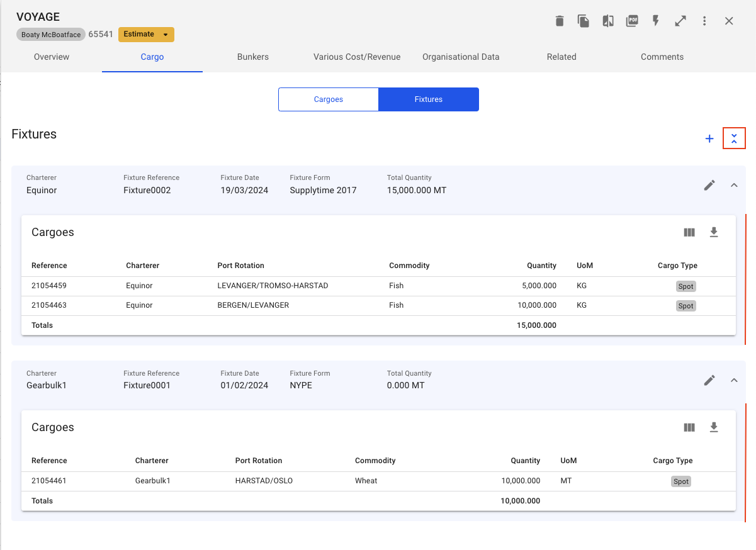
Task: Collapse all fixtures with the double-chevron button
Action: [734, 138]
